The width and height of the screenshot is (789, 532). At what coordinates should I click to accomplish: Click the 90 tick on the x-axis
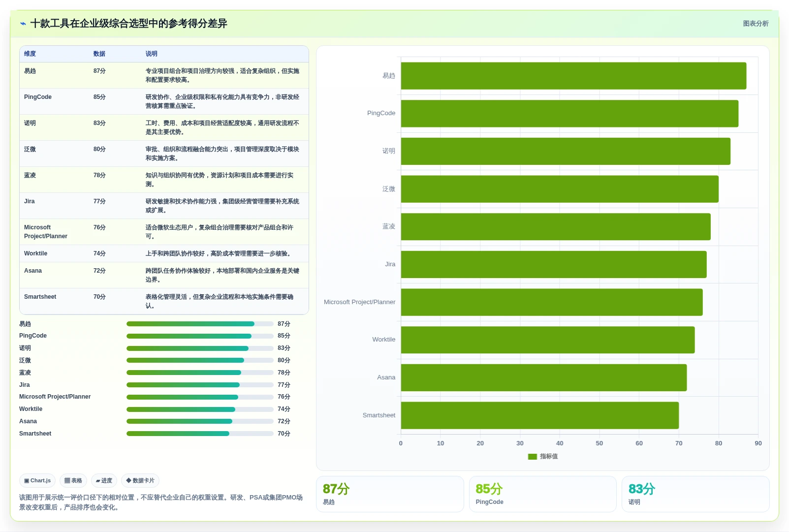coord(758,443)
